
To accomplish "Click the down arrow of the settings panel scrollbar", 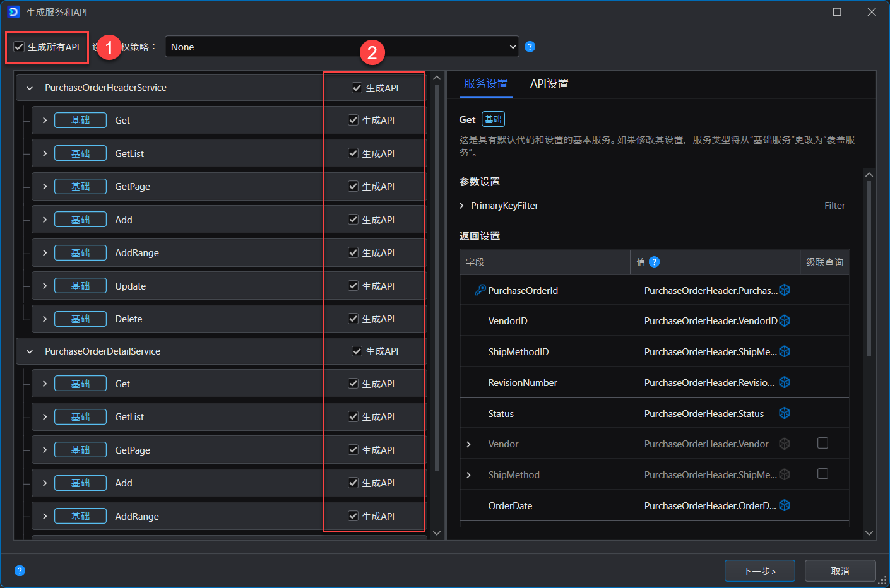I will tap(869, 533).
